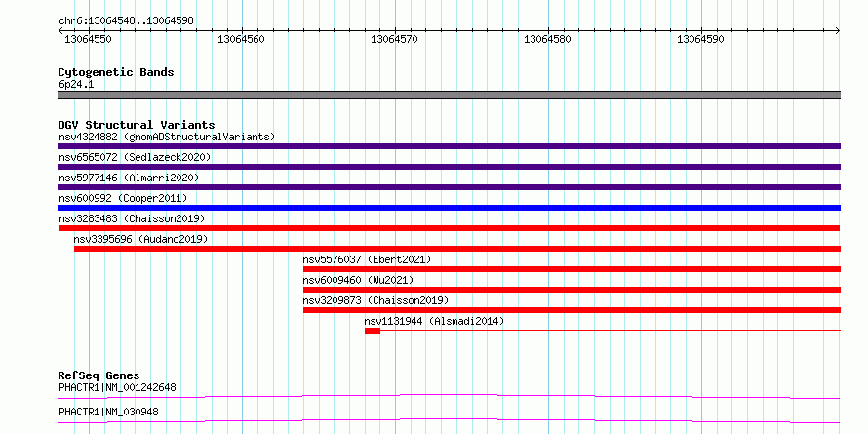Screen dimensions: 868x434
Task: Select the gray 6p24.1 cytogenetic band bar
Action: (449, 95)
